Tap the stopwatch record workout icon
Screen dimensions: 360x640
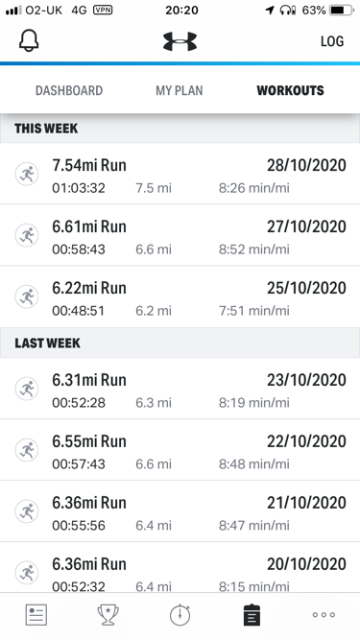(180, 615)
